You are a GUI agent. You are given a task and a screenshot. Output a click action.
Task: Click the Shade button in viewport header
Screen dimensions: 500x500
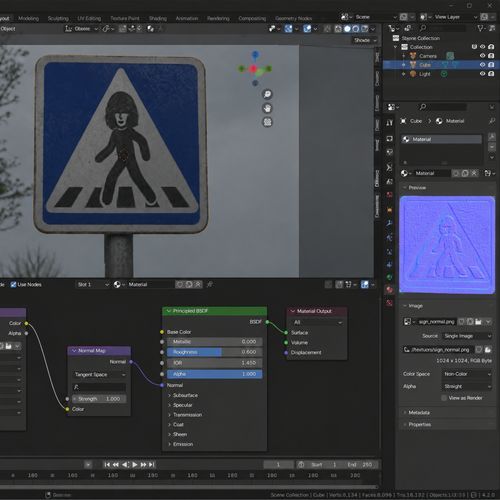click(x=365, y=40)
